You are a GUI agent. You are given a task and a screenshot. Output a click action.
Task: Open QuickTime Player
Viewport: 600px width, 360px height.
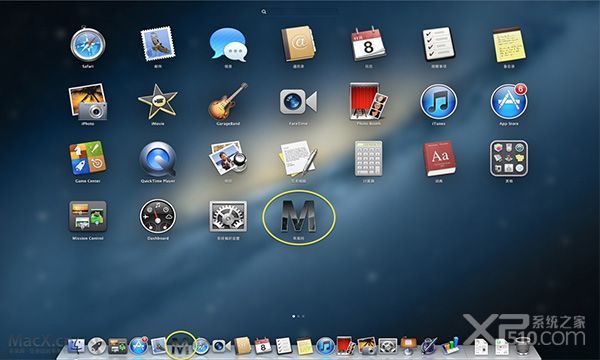click(158, 159)
